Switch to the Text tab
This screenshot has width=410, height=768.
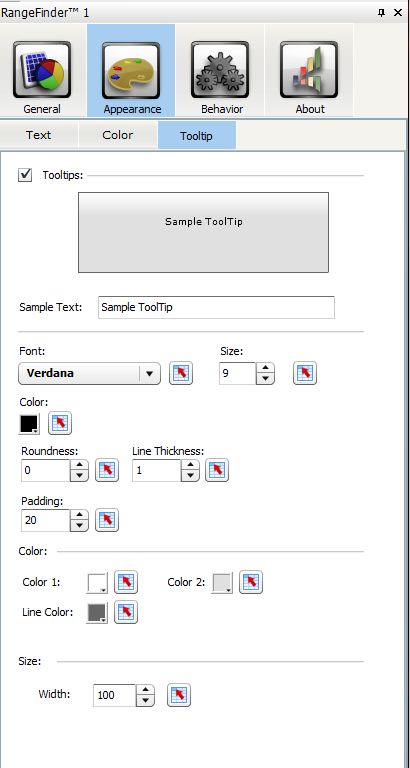pyautogui.click(x=39, y=135)
